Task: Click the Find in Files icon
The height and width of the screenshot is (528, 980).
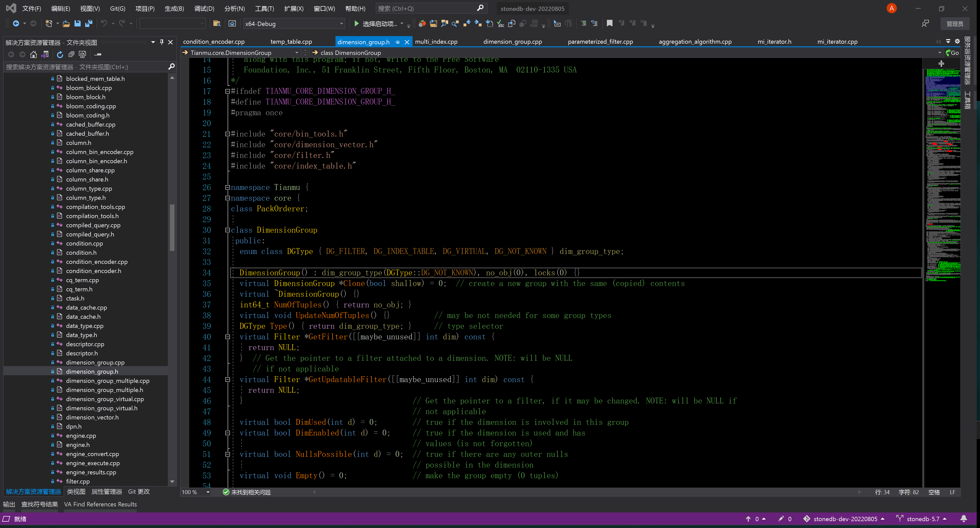Action: [x=217, y=24]
